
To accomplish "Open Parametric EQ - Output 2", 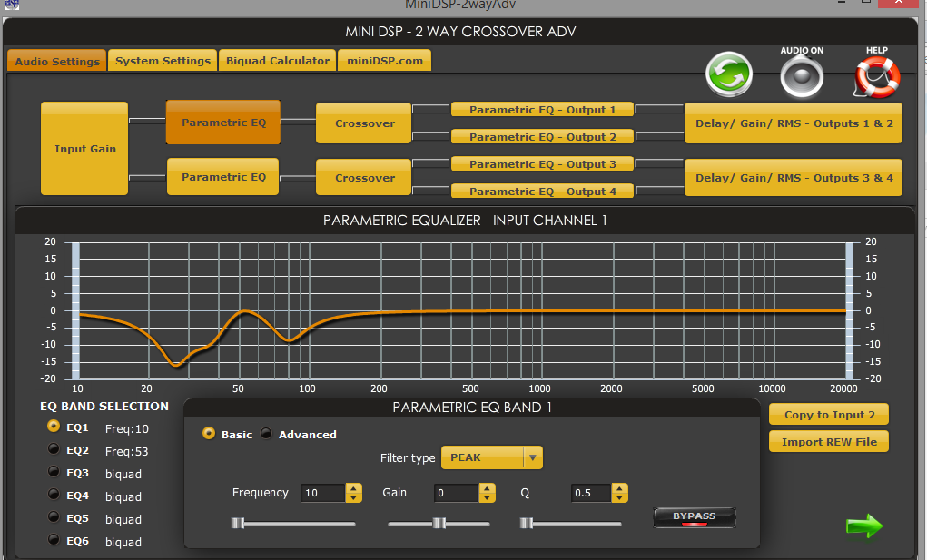I will [x=542, y=136].
